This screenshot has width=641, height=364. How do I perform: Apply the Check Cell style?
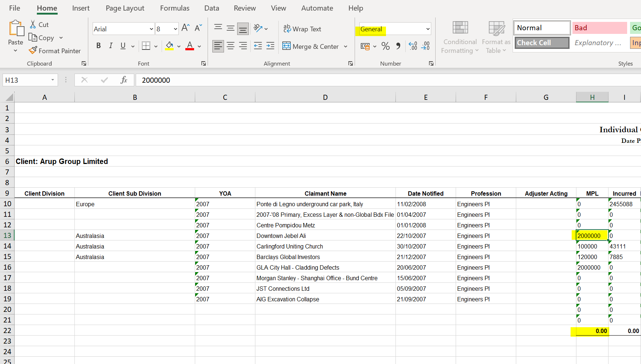tap(542, 43)
